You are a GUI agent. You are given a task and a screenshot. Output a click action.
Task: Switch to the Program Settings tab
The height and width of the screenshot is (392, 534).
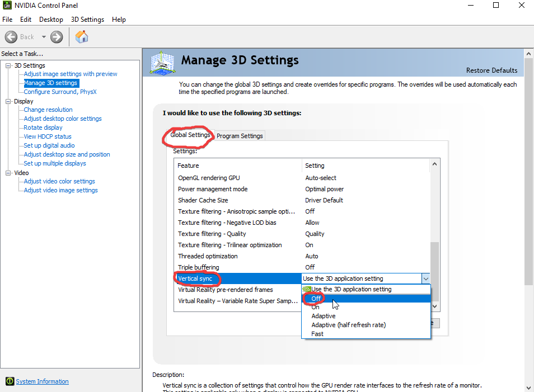coord(240,136)
